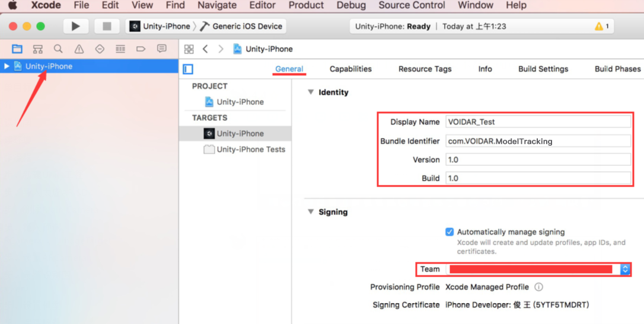644x324 pixels.
Task: Click the Stop button in toolbar
Action: 107,26
